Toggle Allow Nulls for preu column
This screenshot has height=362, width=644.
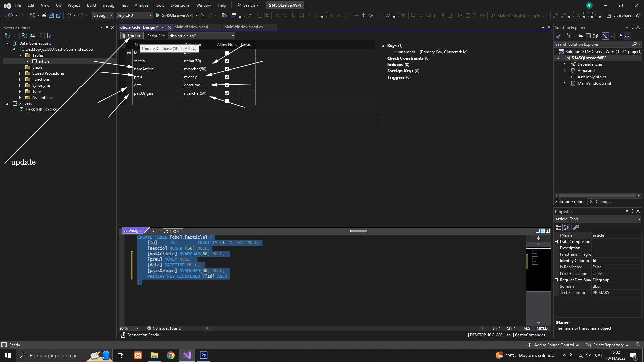tap(227, 77)
